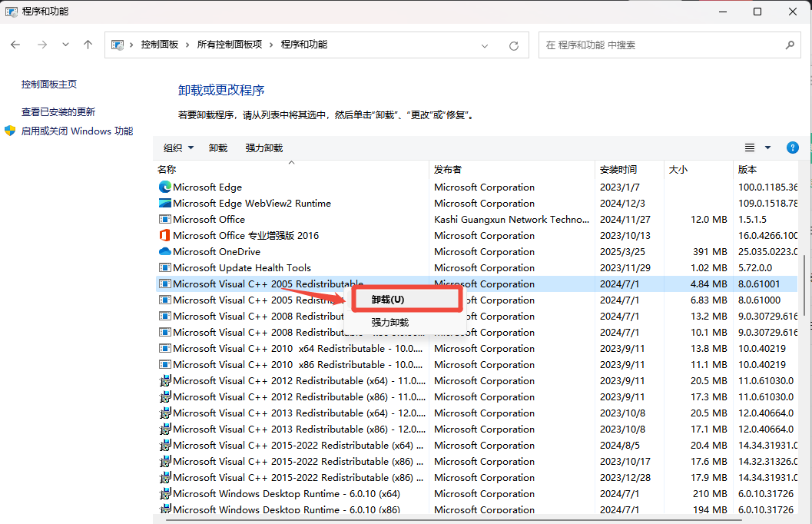Click the search magnifier icon

point(790,45)
